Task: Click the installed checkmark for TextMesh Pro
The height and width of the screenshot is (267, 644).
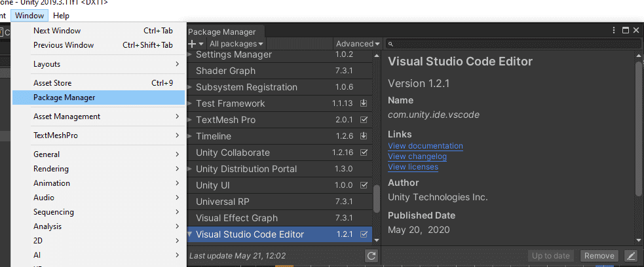Action: (x=364, y=120)
